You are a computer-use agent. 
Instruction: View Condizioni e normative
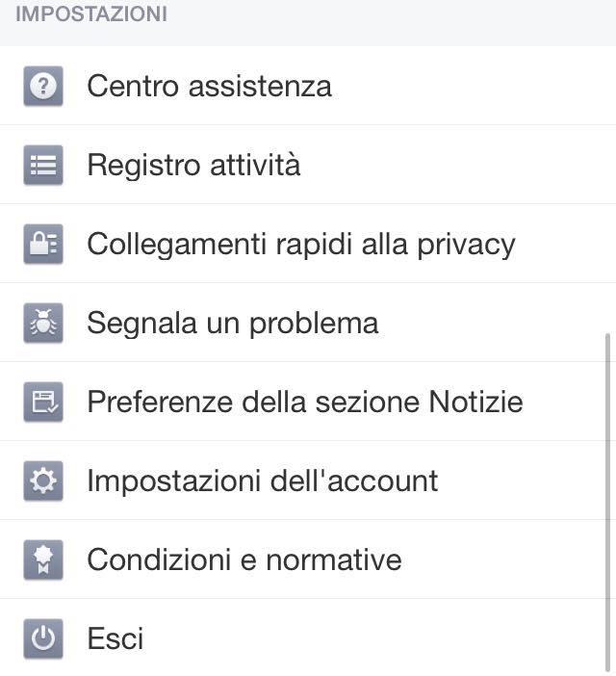pos(244,560)
